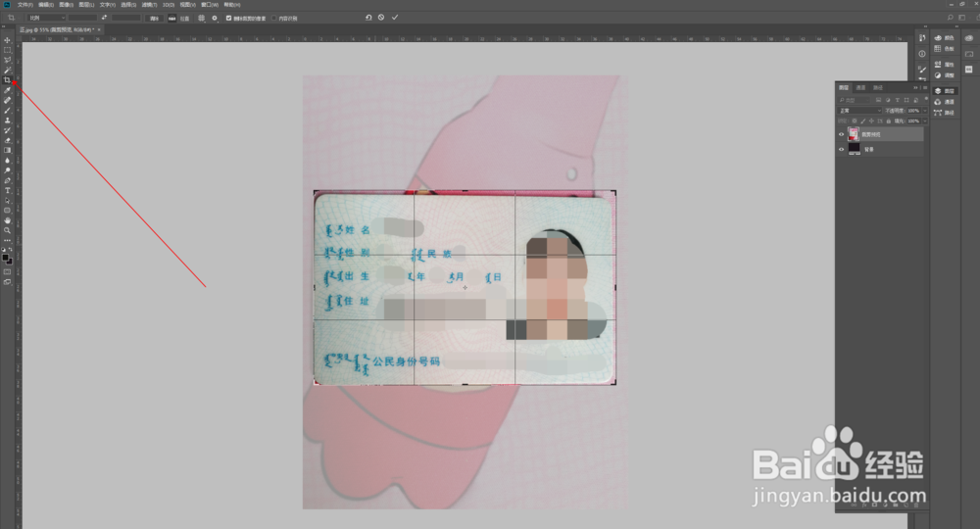
Task: Reset the crop with the undo arrow
Action: (368, 18)
